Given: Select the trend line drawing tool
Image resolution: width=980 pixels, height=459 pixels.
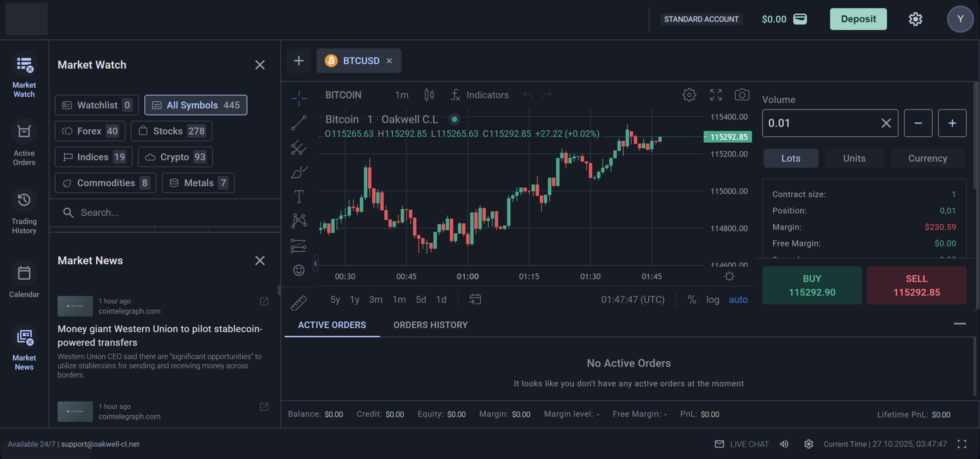Looking at the screenshot, I should 299,123.
